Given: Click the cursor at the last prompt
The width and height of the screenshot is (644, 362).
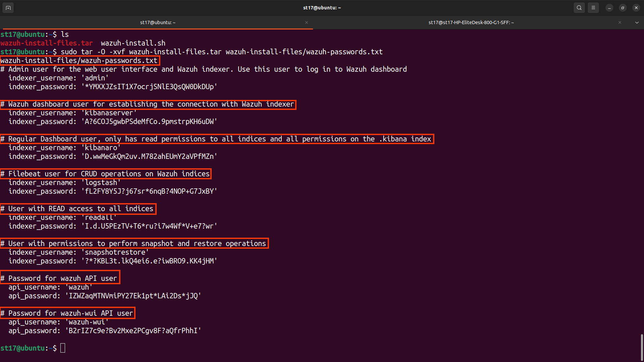Looking at the screenshot, I should pyautogui.click(x=63, y=348).
